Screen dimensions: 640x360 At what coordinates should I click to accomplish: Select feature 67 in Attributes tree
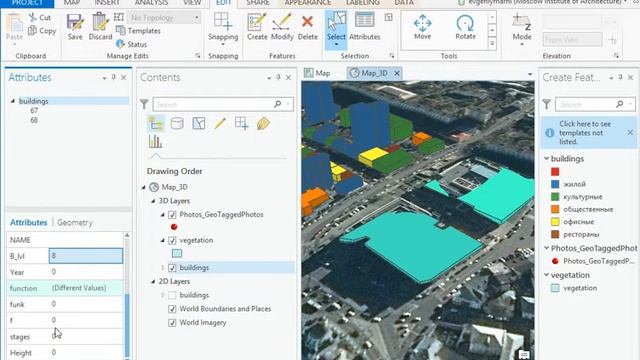tap(34, 111)
